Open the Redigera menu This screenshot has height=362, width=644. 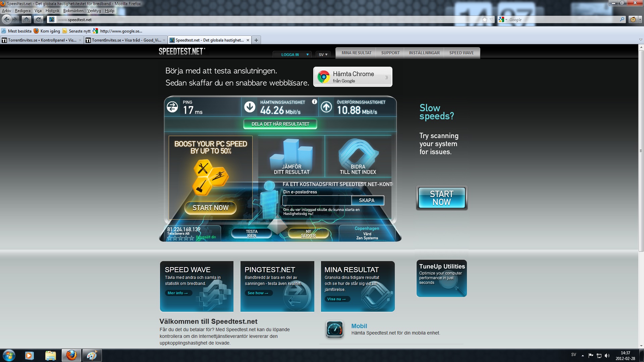tap(23, 11)
